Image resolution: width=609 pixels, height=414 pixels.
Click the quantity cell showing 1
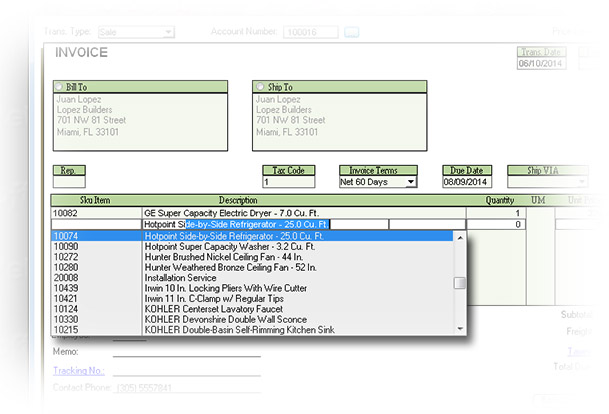click(x=496, y=213)
